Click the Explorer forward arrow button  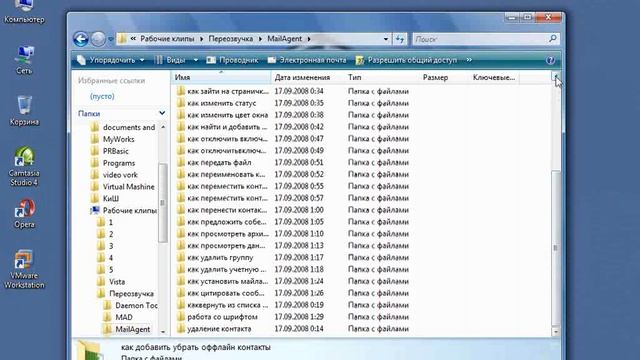coord(98,39)
